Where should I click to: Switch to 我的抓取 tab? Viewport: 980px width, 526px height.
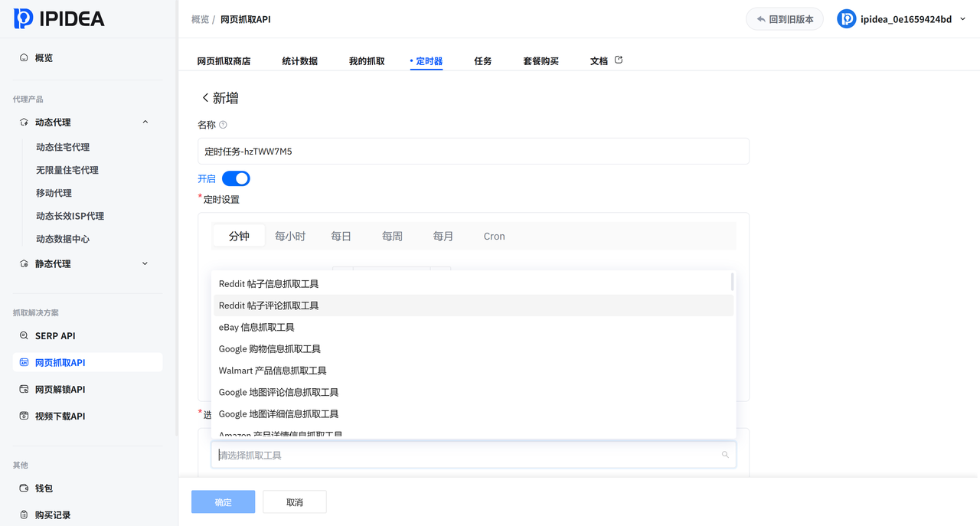(x=367, y=60)
